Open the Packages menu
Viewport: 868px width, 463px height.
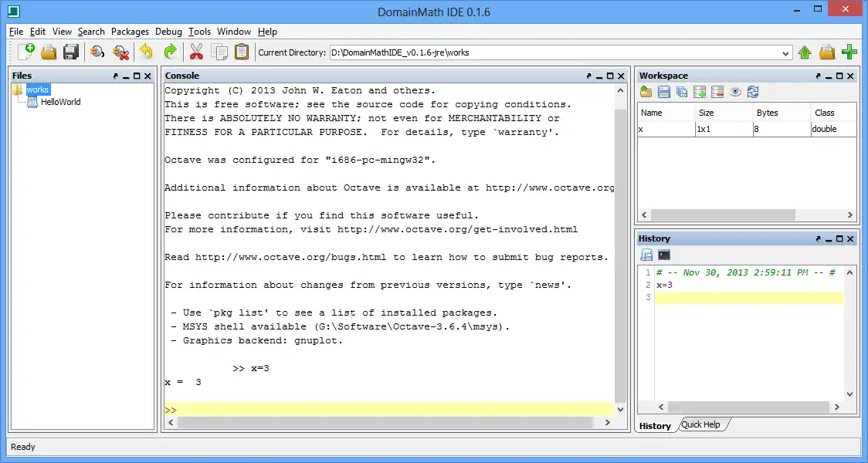point(130,32)
